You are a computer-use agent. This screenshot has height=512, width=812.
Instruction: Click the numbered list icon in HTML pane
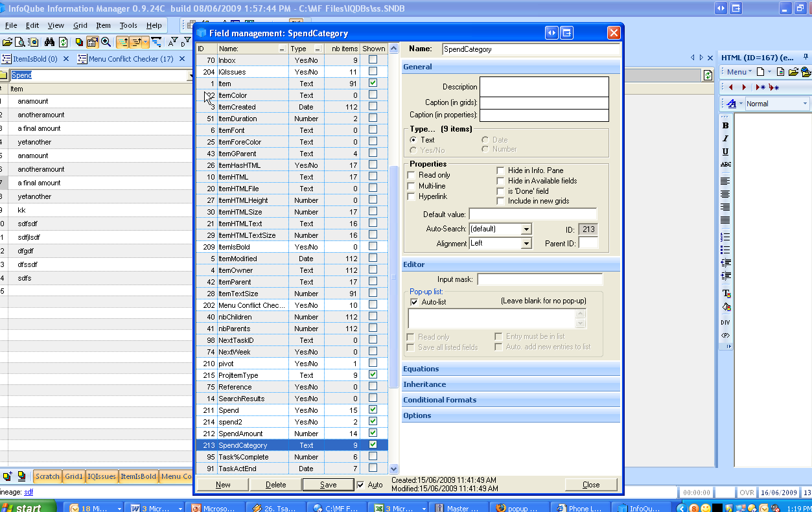click(725, 237)
